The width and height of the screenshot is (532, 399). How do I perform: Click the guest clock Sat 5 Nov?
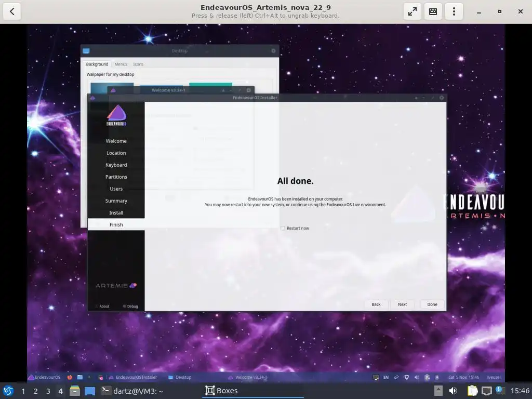463,377
